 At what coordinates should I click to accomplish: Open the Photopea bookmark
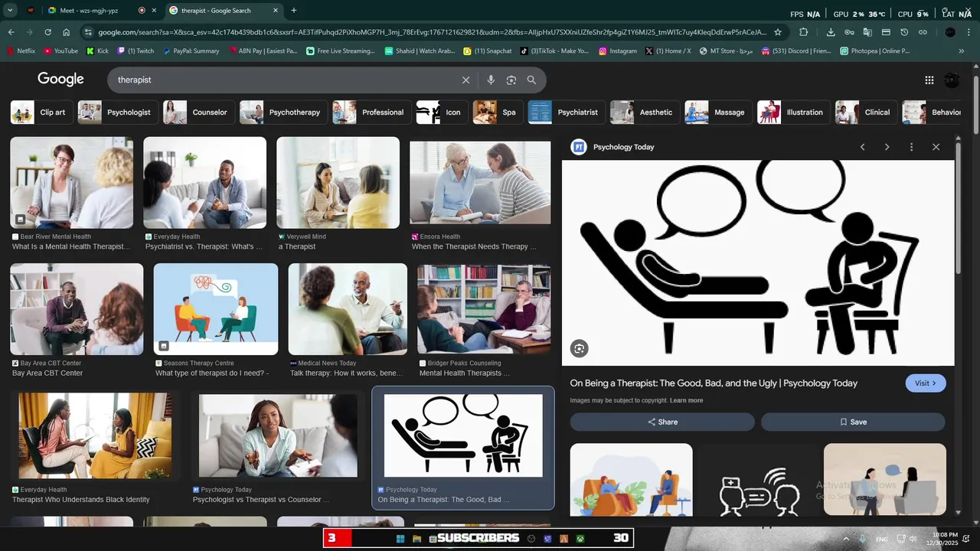(x=874, y=51)
